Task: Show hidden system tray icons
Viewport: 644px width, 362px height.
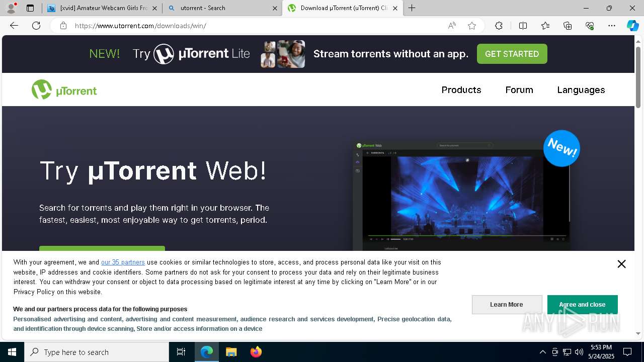Action: point(542,352)
